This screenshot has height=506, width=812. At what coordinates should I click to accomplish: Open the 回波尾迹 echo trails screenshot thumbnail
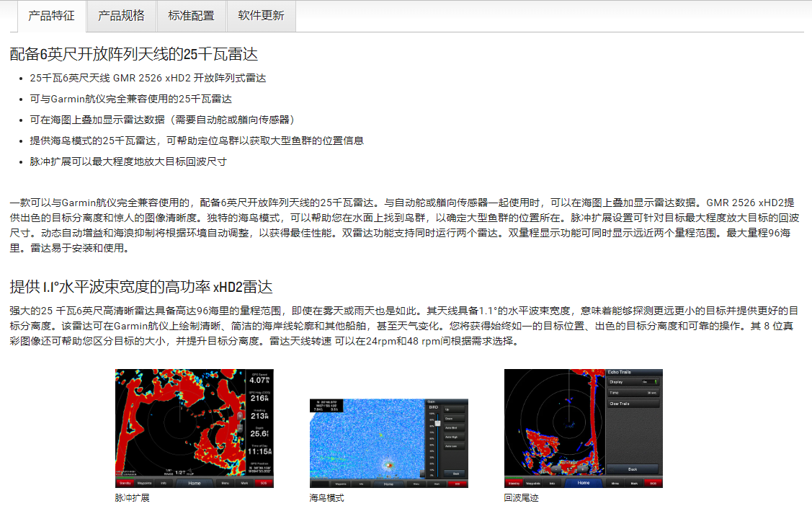click(584, 428)
